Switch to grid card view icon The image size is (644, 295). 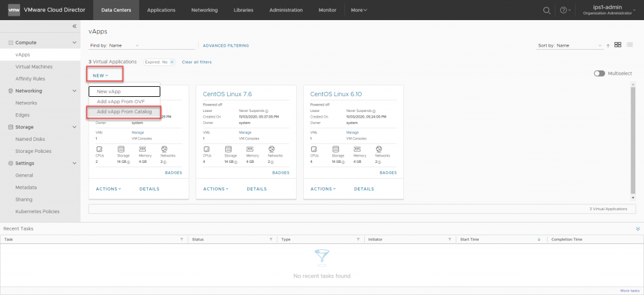[618, 45]
